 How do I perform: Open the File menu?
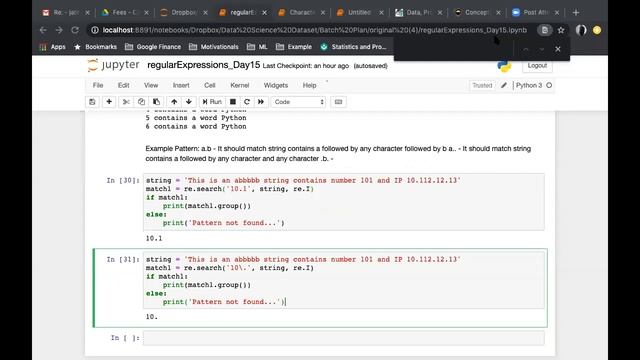point(98,85)
